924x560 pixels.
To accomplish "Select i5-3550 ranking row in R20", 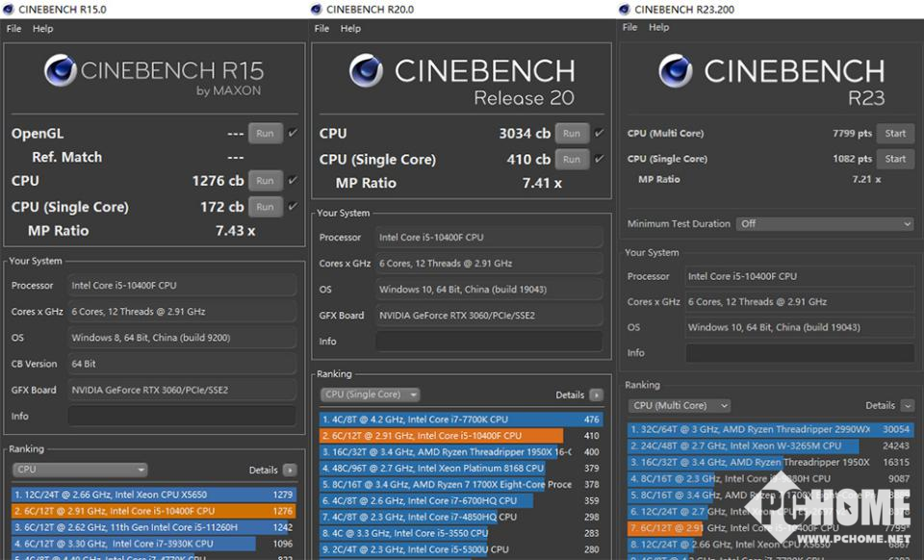I will click(460, 533).
